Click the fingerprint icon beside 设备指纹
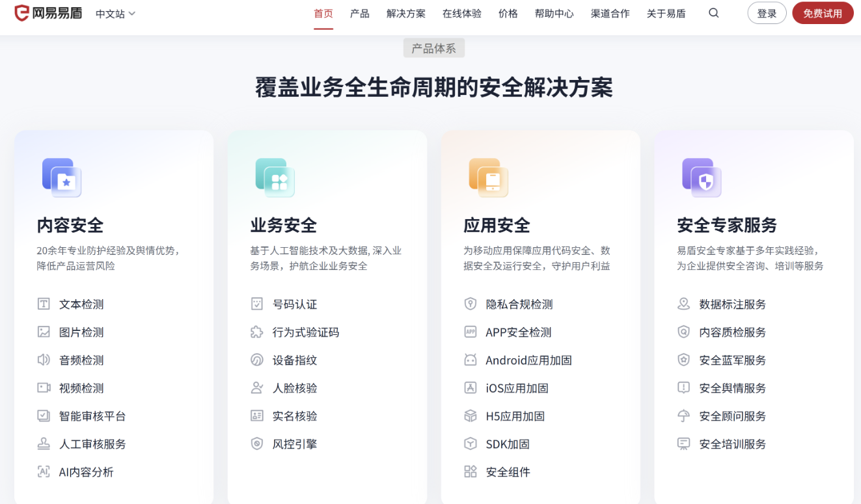861x504 pixels. (257, 360)
